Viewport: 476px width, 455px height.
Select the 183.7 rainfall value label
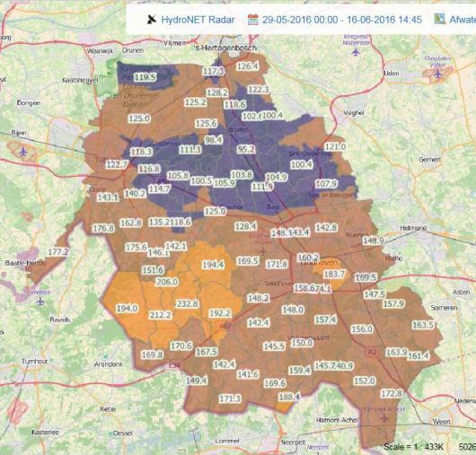pos(334,274)
